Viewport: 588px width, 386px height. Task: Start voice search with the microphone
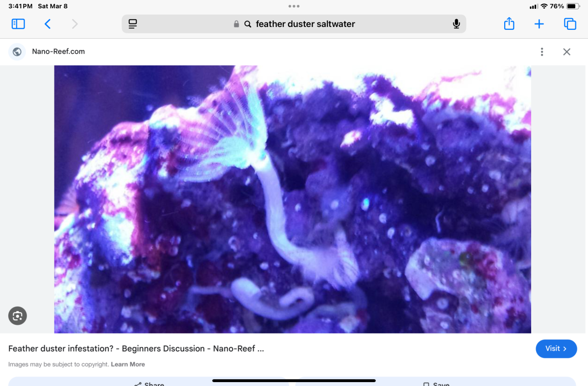point(456,24)
